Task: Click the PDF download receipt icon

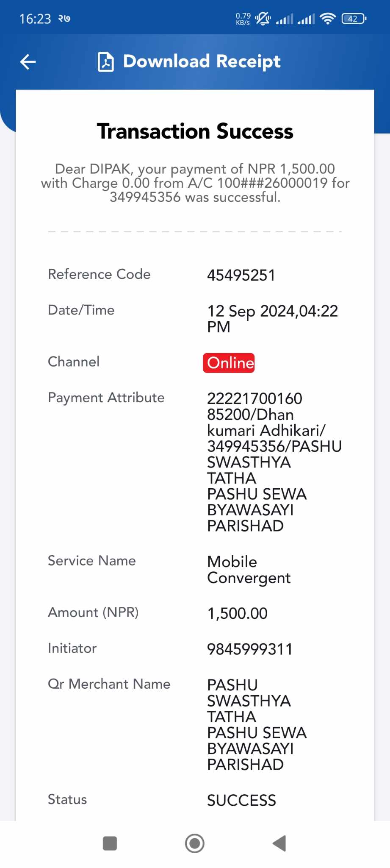Action: (x=105, y=62)
